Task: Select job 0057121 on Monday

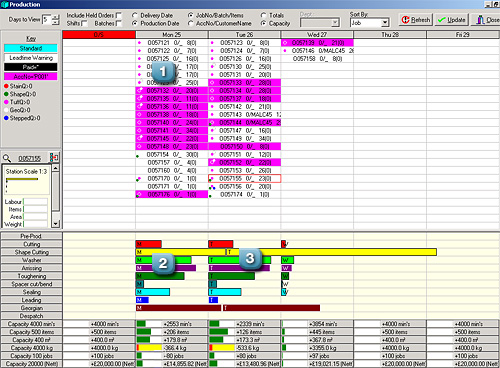Action: click(x=172, y=43)
